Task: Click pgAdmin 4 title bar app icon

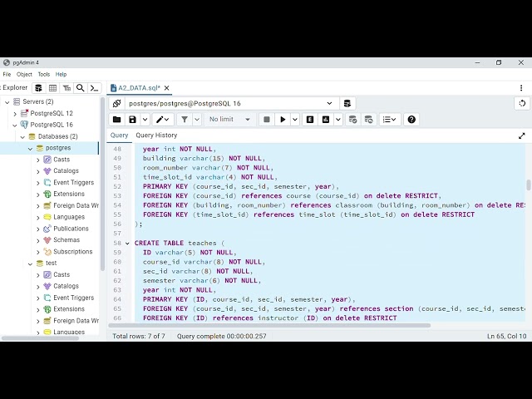Action: [x=7, y=62]
